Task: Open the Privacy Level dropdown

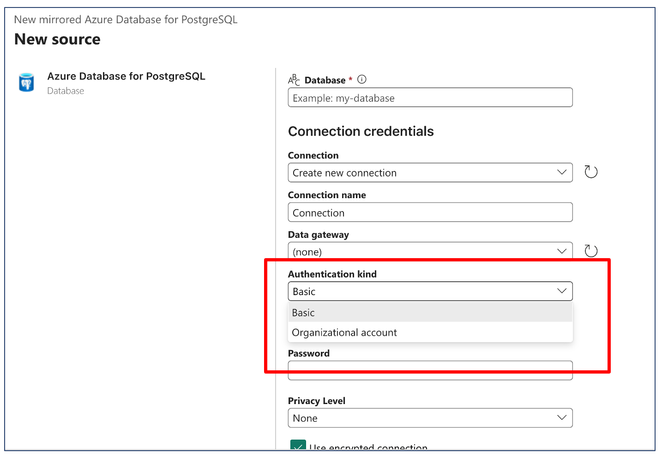Action: coord(430,418)
